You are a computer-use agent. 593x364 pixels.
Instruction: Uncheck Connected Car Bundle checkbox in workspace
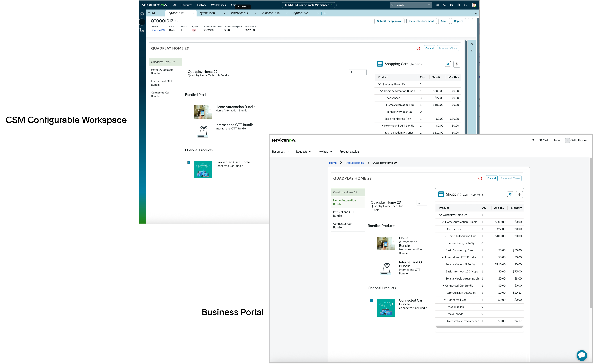coord(189,162)
